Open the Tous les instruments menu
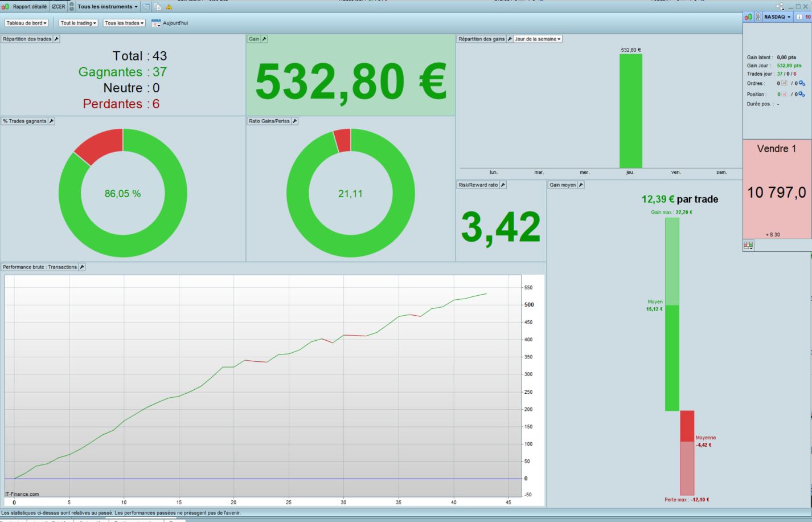Screen dimensions: 812x522 pyautogui.click(x=108, y=7)
